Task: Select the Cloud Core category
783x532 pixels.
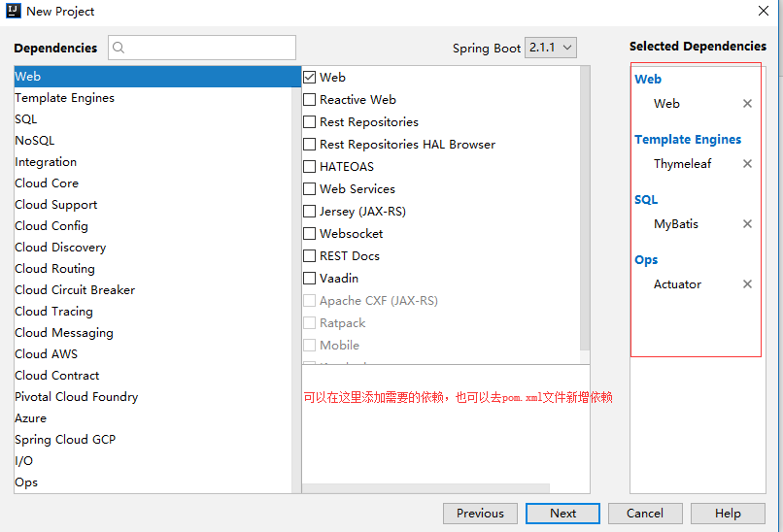Action: click(x=153, y=183)
